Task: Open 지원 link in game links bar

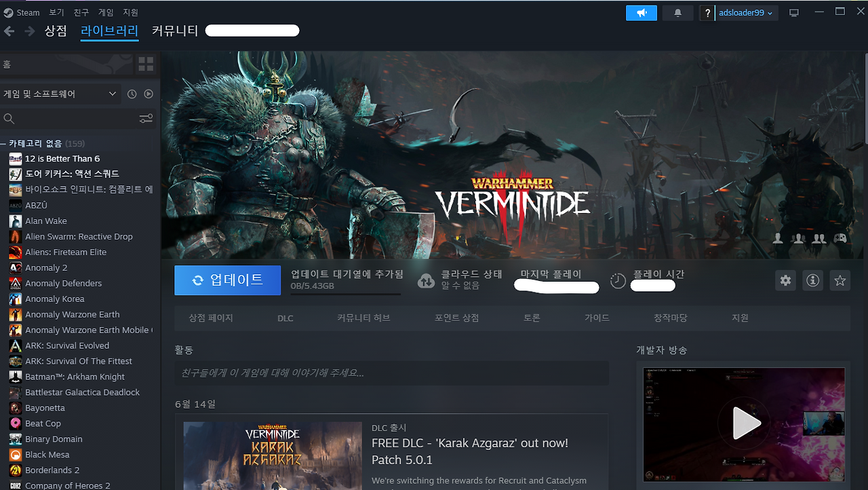Action: (740, 318)
